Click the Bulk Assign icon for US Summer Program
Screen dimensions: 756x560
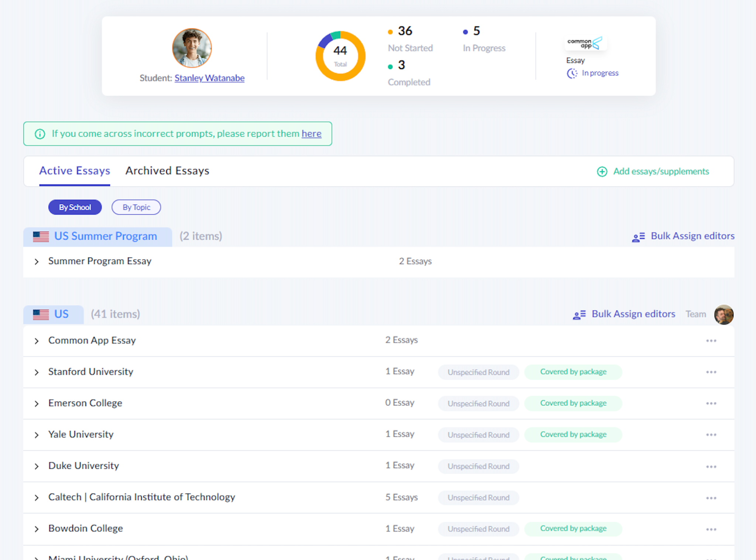[638, 237]
